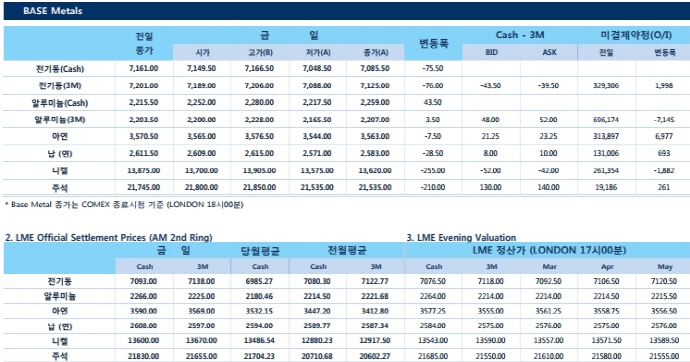Image resolution: width=690 pixels, height=362 pixels.
Task: Click the cell showing 2,280.00
Action: click(259, 102)
